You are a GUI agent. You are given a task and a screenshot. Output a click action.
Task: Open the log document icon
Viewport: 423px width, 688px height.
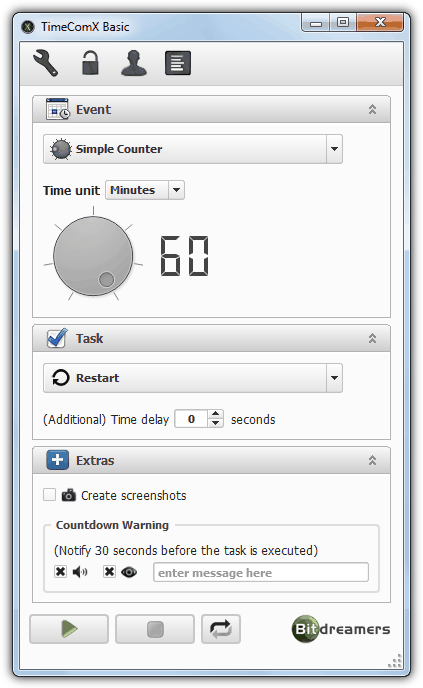(178, 63)
